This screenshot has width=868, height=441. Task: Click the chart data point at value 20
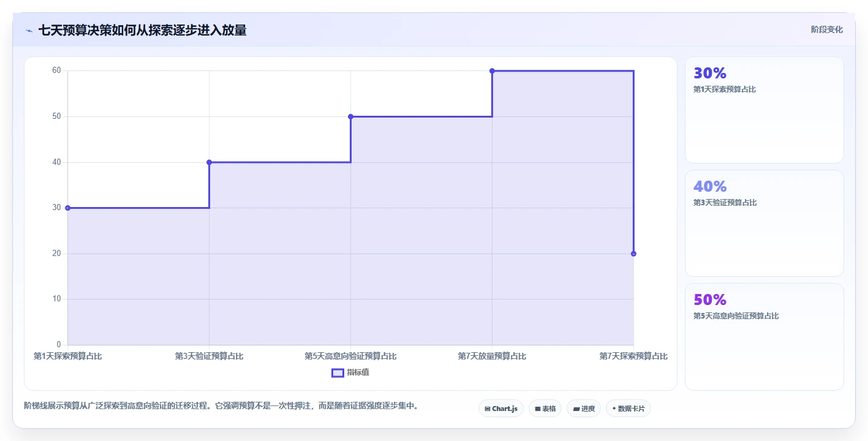coord(633,254)
